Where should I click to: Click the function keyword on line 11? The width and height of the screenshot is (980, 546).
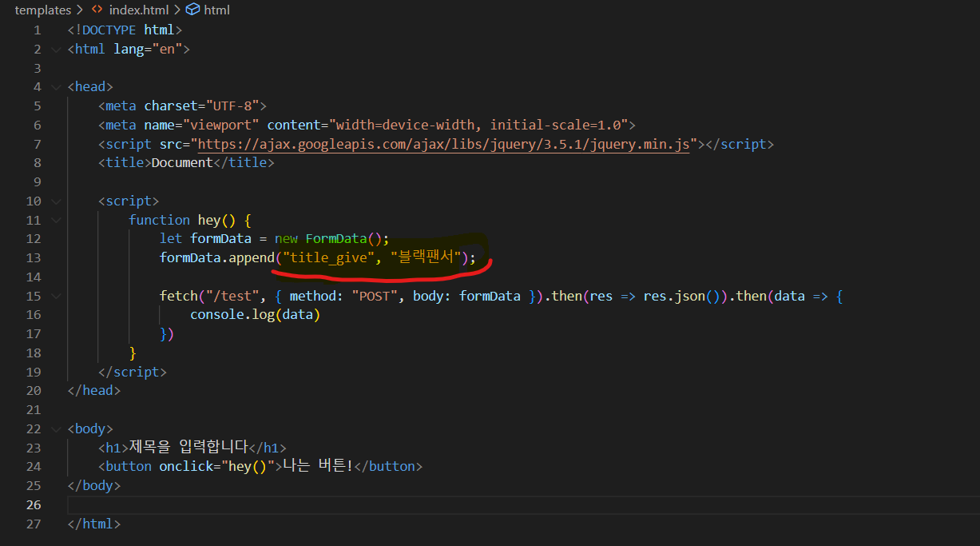(159, 220)
